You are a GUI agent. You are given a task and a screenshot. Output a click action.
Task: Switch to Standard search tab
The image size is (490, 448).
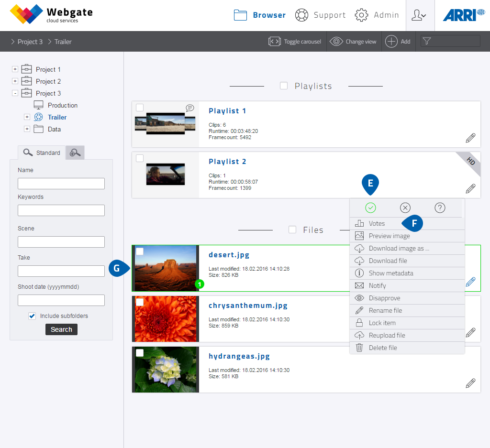coord(42,153)
